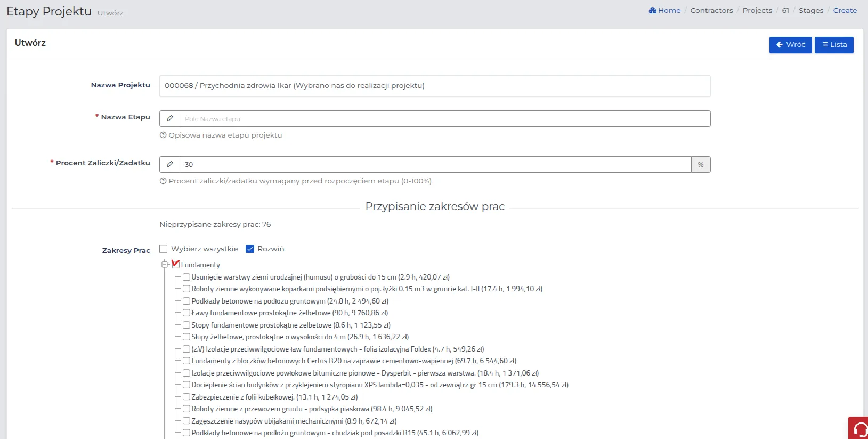Open the headset support widget
The width and height of the screenshot is (868, 439).
859,428
